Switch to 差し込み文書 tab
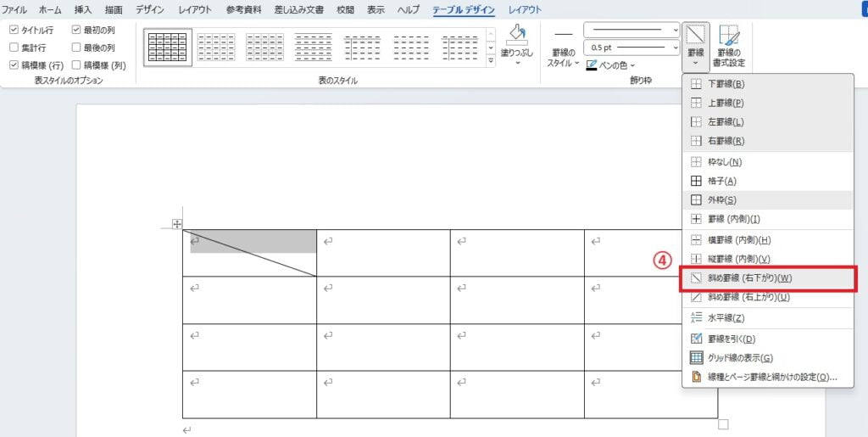The image size is (868, 437). click(x=299, y=9)
